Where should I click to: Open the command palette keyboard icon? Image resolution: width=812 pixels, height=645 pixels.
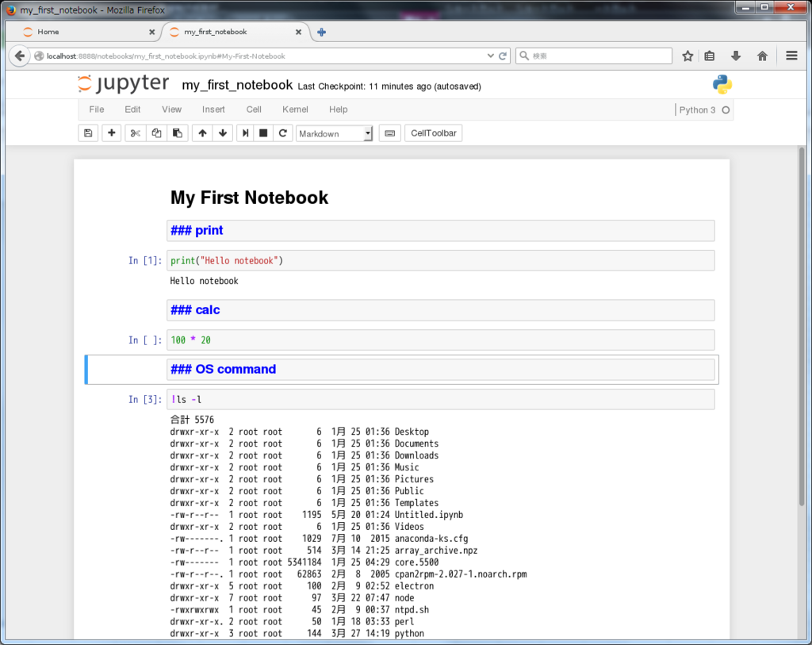click(x=390, y=133)
